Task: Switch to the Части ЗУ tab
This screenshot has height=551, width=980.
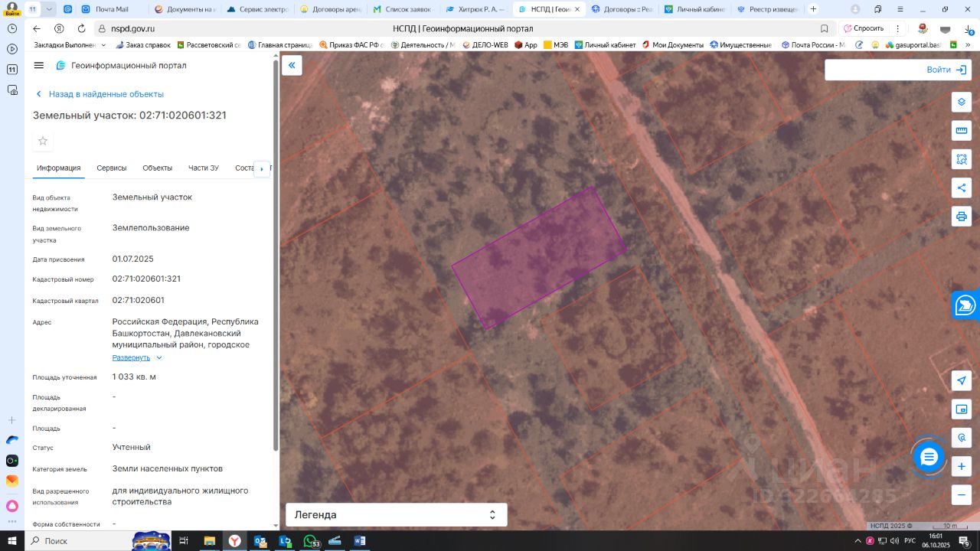Action: [x=204, y=168]
